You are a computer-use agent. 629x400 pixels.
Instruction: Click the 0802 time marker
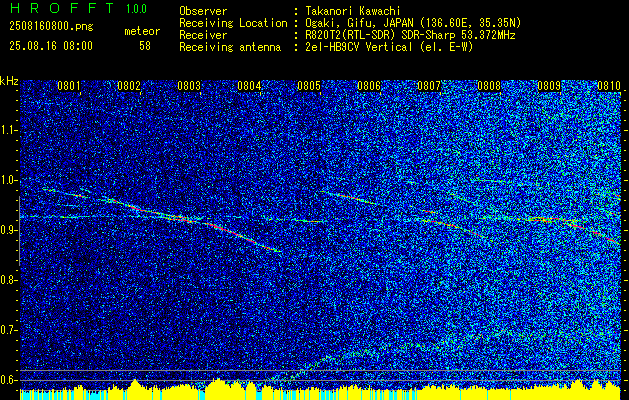129,86
